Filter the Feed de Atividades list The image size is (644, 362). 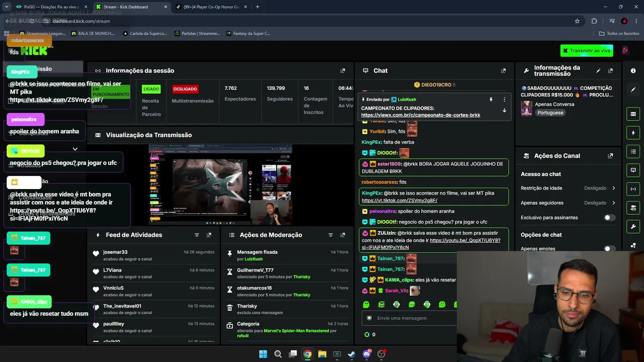tap(197, 235)
